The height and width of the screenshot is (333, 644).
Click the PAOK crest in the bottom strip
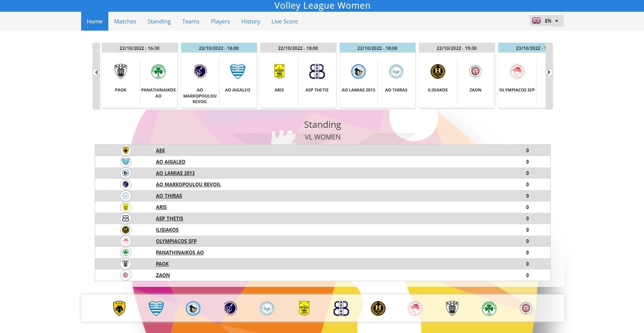[x=452, y=308]
